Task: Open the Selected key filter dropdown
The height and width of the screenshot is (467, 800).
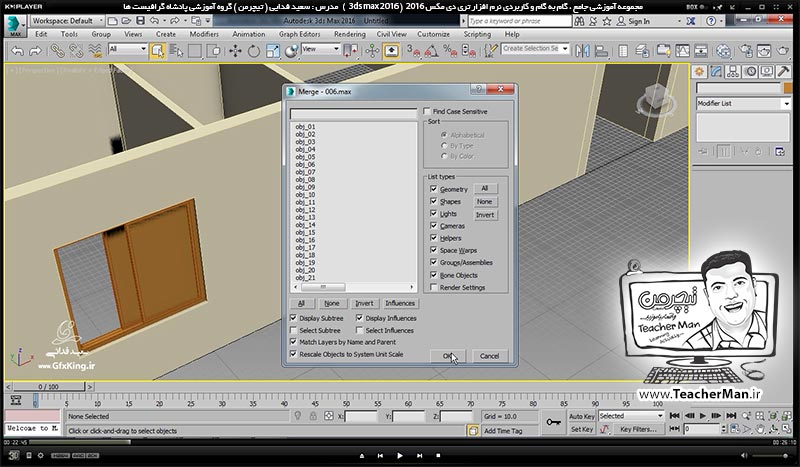Action: pyautogui.click(x=631, y=416)
